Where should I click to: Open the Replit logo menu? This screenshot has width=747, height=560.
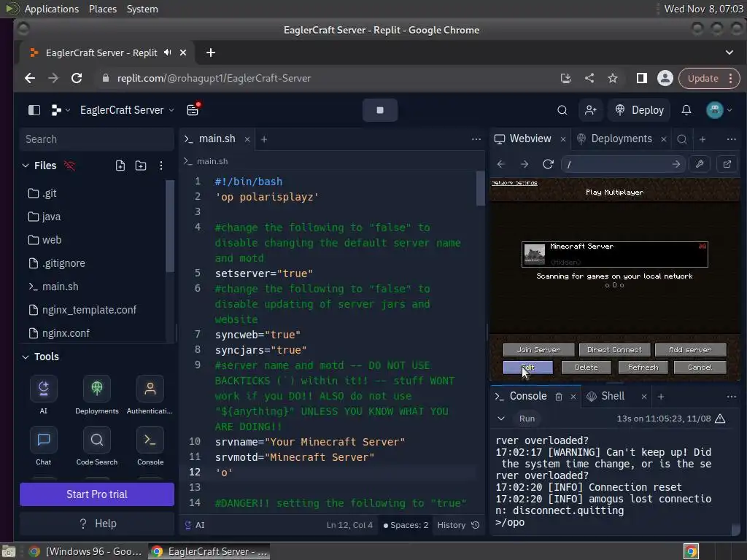(60, 111)
